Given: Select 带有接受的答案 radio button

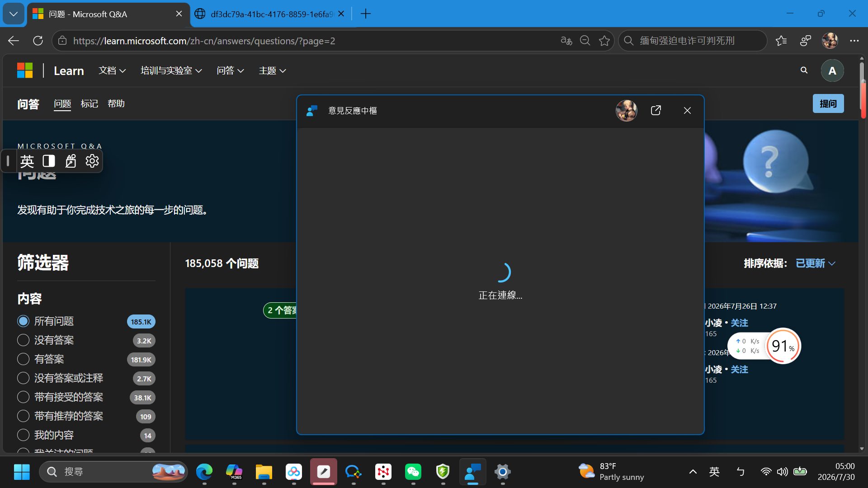Looking at the screenshot, I should pyautogui.click(x=23, y=397).
